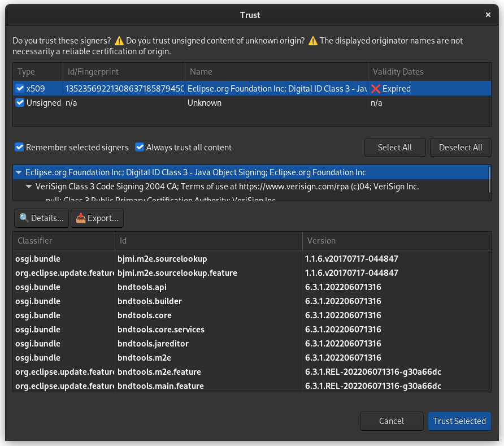Screen dimensions: 504x446
Task: Collapse the Eclipse.org Foundation Inc certificate entry
Action: (x=19, y=172)
